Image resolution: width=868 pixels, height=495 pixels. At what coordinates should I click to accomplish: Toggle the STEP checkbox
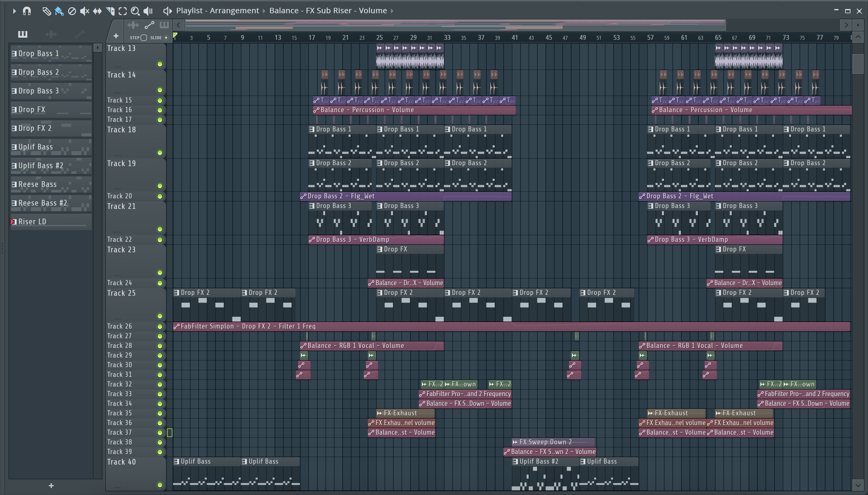(144, 38)
